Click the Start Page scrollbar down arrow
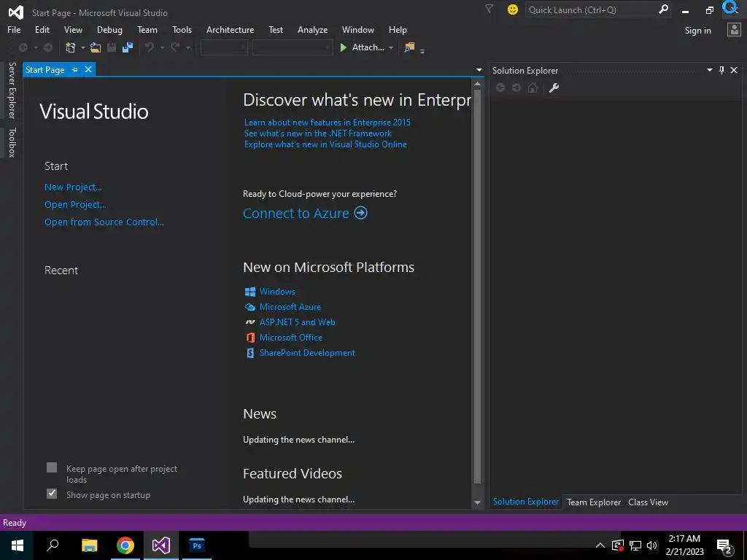This screenshot has width=747, height=560. [x=478, y=502]
